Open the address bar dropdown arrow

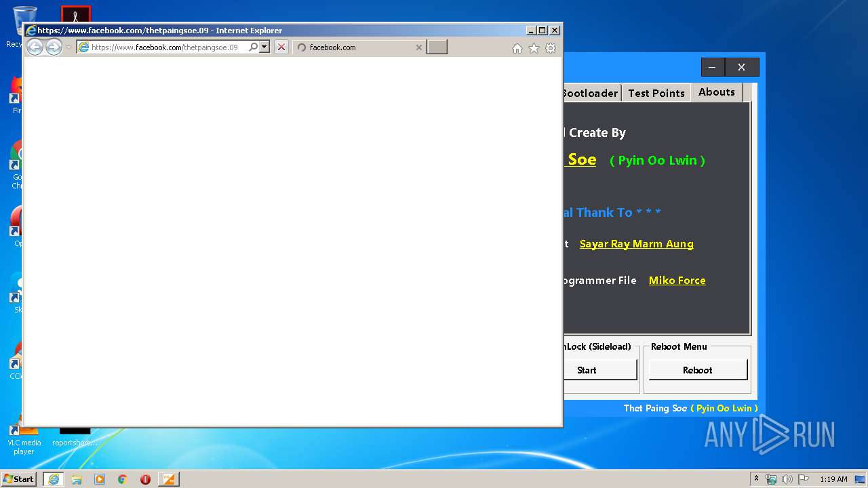coord(264,47)
